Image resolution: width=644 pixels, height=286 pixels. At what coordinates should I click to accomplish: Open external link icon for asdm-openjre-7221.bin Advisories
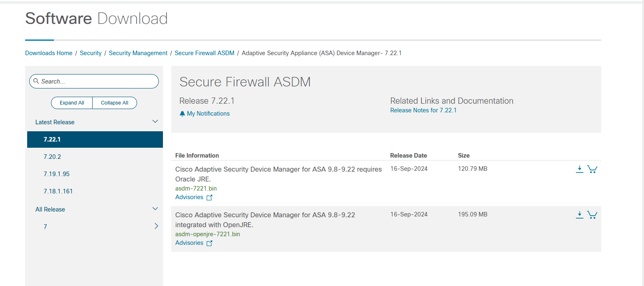[x=209, y=243]
